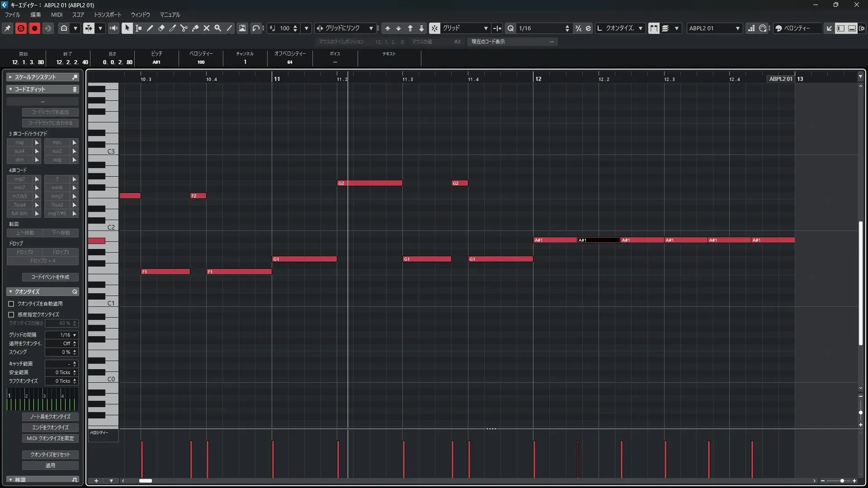This screenshot has width=868, height=488.
Task: Open the MIDI menu
Action: point(57,14)
